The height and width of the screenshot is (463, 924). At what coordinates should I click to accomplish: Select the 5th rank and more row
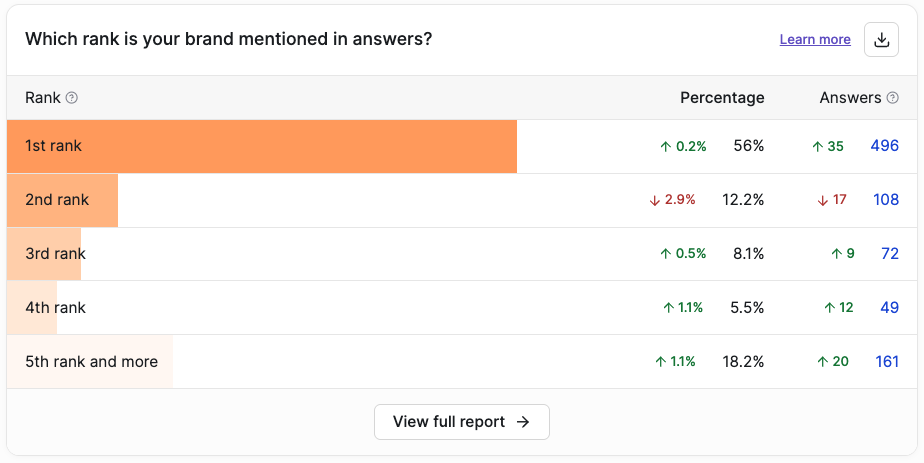[462, 362]
